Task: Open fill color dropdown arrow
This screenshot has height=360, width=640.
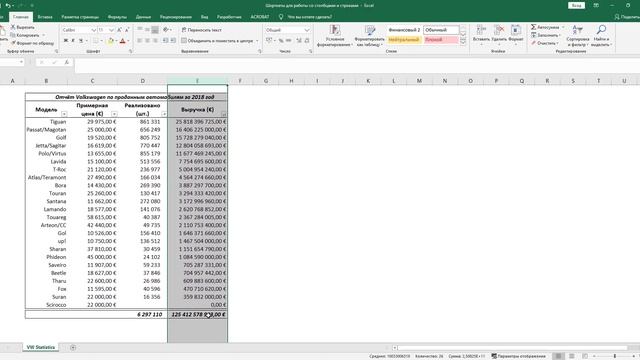Action: pyautogui.click(x=116, y=41)
